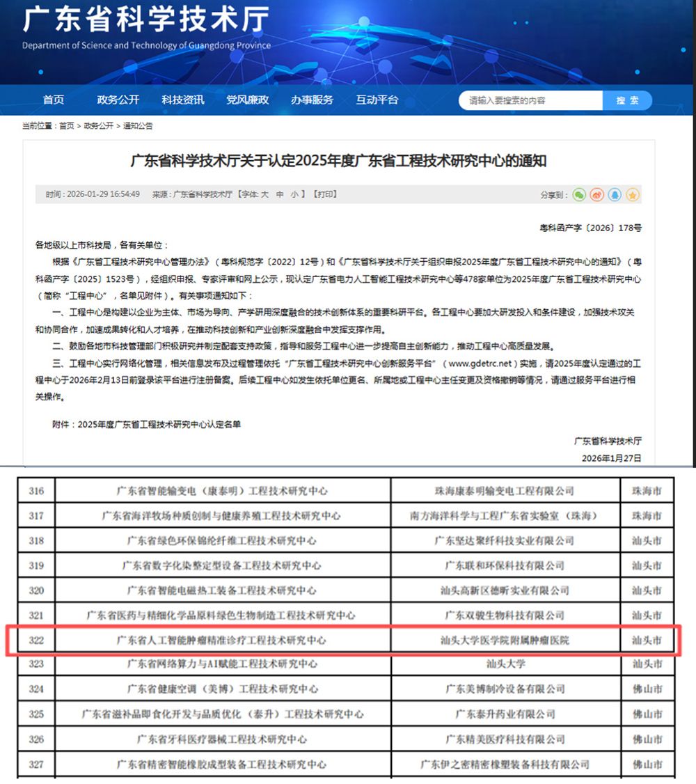Set font size to 大
The height and width of the screenshot is (784, 696).
(265, 194)
